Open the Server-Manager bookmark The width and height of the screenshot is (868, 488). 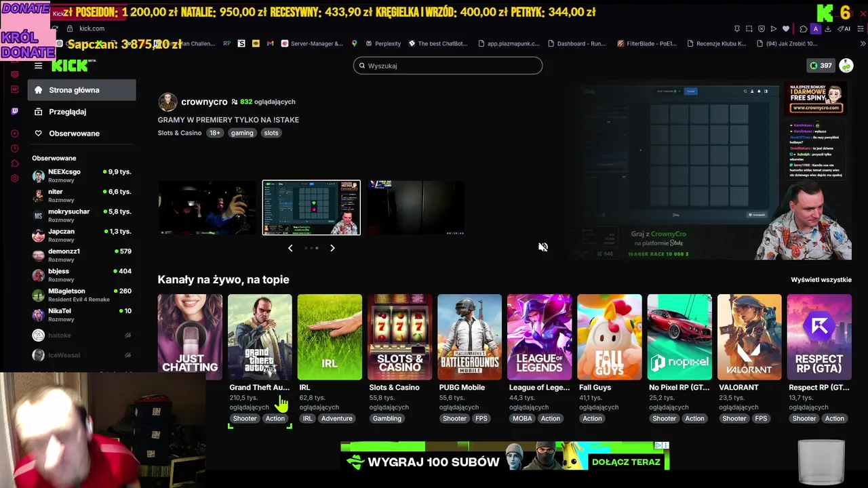pyautogui.click(x=311, y=43)
